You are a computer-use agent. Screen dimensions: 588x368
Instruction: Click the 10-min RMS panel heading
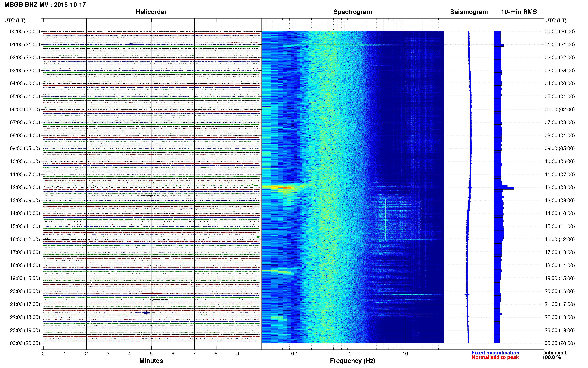pyautogui.click(x=519, y=12)
